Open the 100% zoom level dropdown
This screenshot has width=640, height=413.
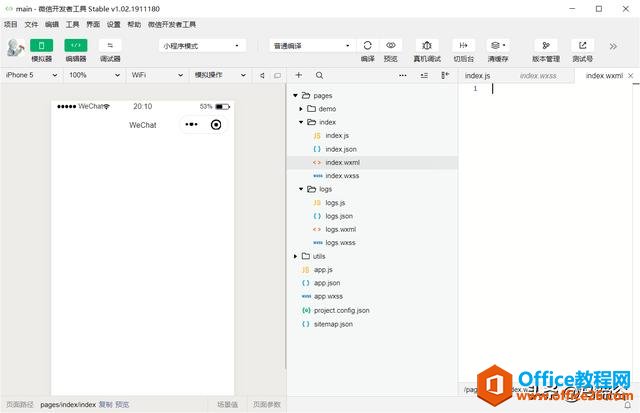pyautogui.click(x=94, y=75)
